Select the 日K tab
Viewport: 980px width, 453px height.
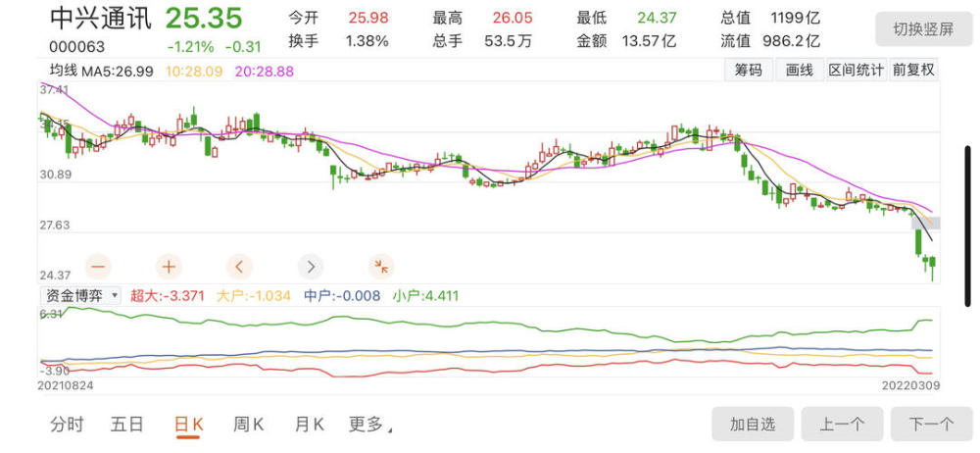[x=189, y=425]
